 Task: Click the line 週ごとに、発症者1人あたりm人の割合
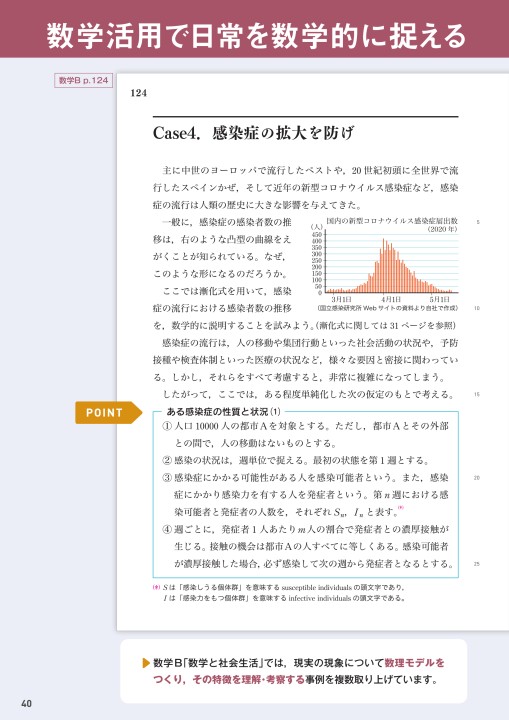click(311, 529)
